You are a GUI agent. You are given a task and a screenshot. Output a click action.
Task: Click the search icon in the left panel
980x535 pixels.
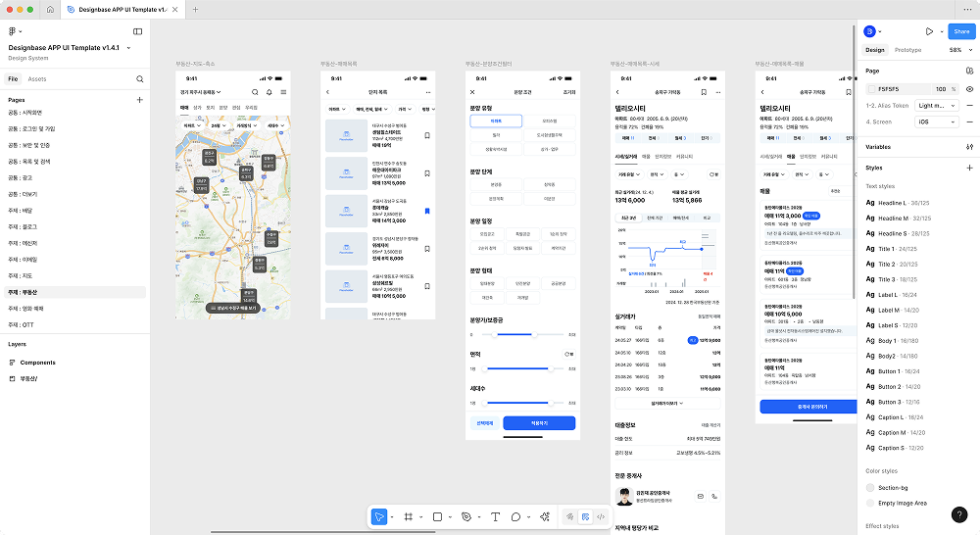[140, 79]
